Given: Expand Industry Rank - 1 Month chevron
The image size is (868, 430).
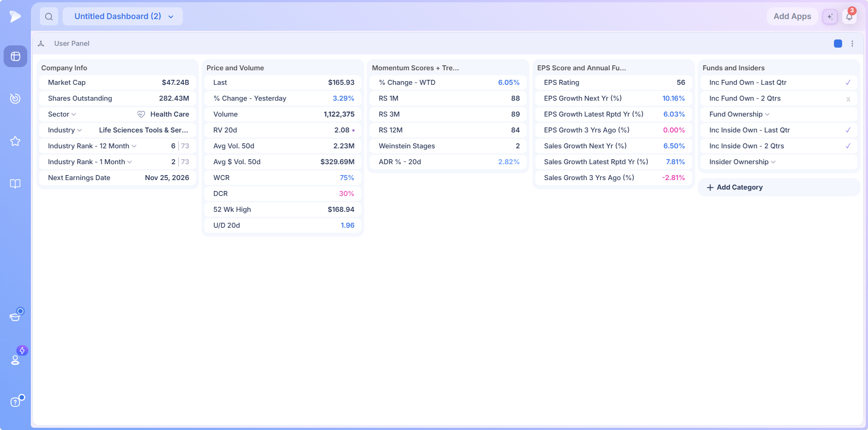Looking at the screenshot, I should click(x=130, y=162).
